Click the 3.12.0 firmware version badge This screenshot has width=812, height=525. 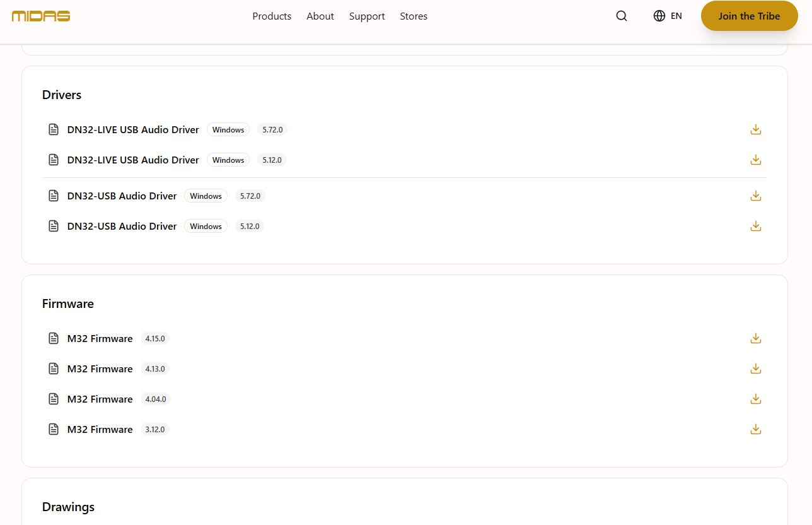tap(155, 429)
